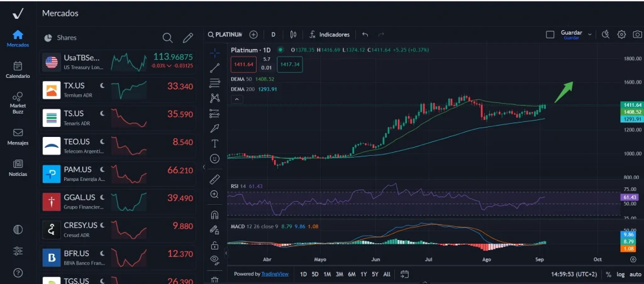This screenshot has height=284, width=644.
Task: Search the Shares watchlist with magnifier
Action: (x=167, y=38)
